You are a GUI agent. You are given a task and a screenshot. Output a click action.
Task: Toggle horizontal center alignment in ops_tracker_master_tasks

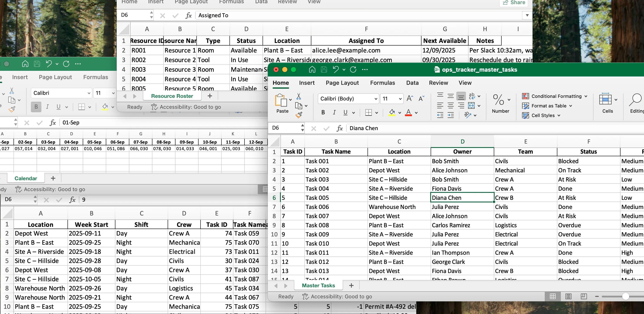(x=450, y=106)
